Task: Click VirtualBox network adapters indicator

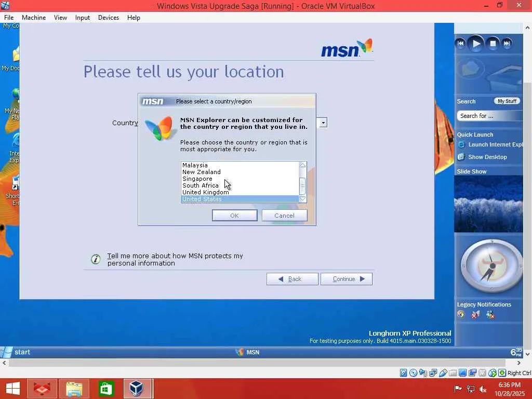Action: point(433,373)
